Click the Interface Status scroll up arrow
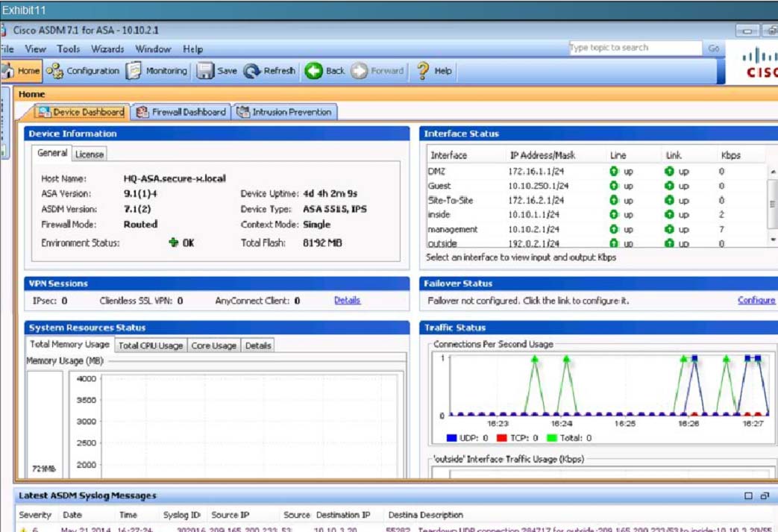Viewport: 778px width, 532px height. coord(773,172)
